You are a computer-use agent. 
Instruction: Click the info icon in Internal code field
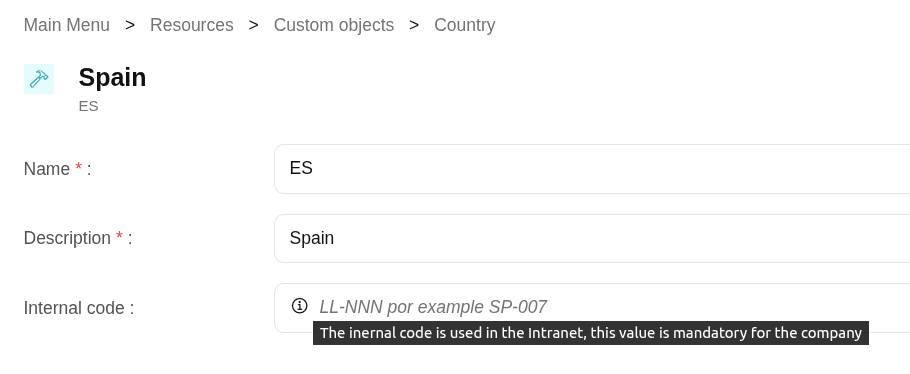(299, 305)
